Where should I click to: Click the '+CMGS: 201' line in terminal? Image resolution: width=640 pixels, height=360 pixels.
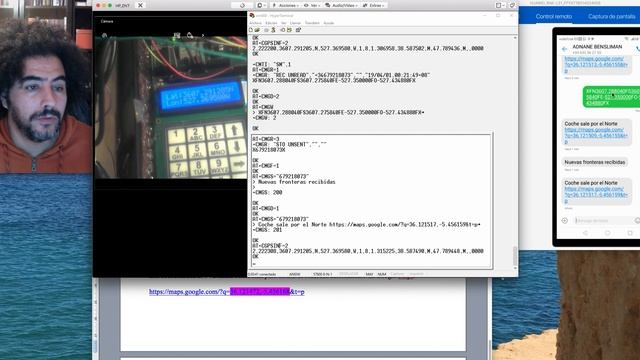[x=267, y=230]
